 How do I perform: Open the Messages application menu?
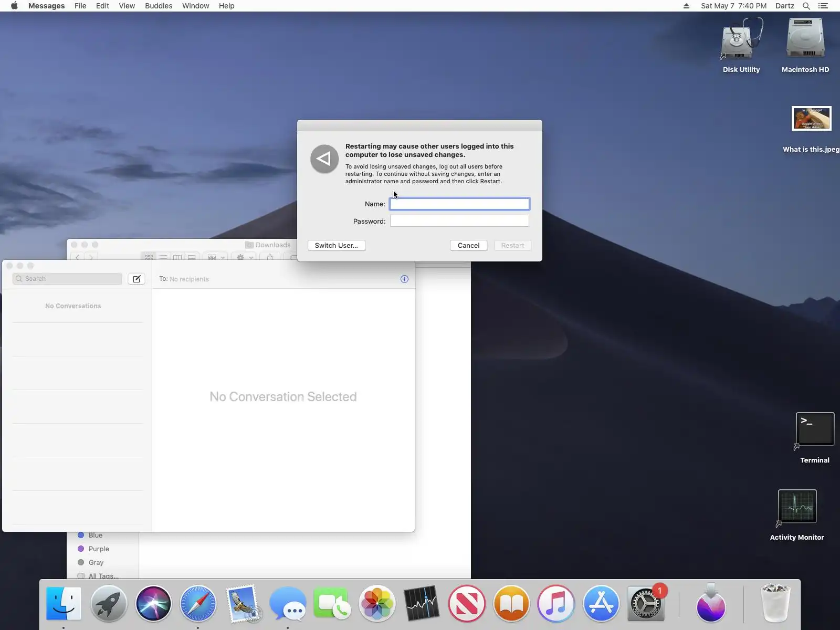[x=46, y=6]
